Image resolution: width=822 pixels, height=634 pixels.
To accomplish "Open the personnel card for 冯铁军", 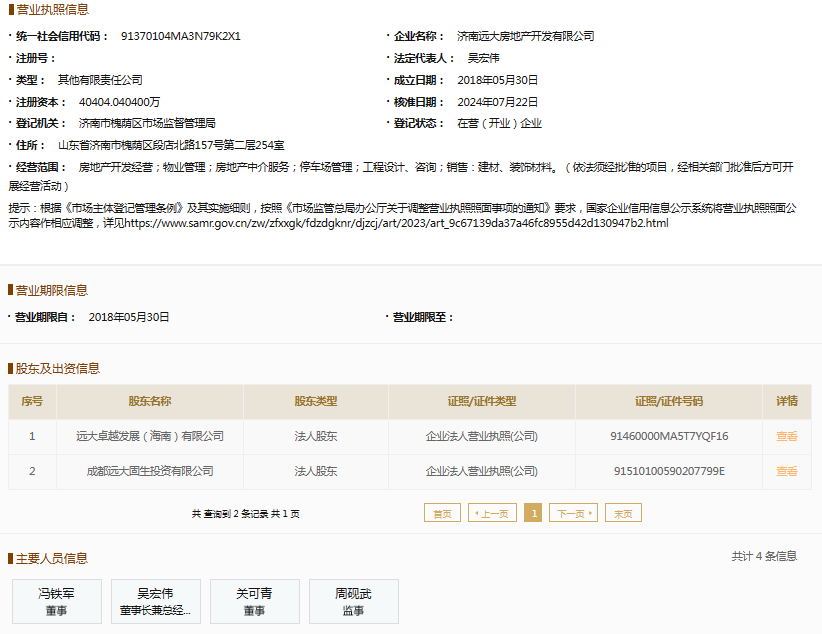I will point(56,601).
